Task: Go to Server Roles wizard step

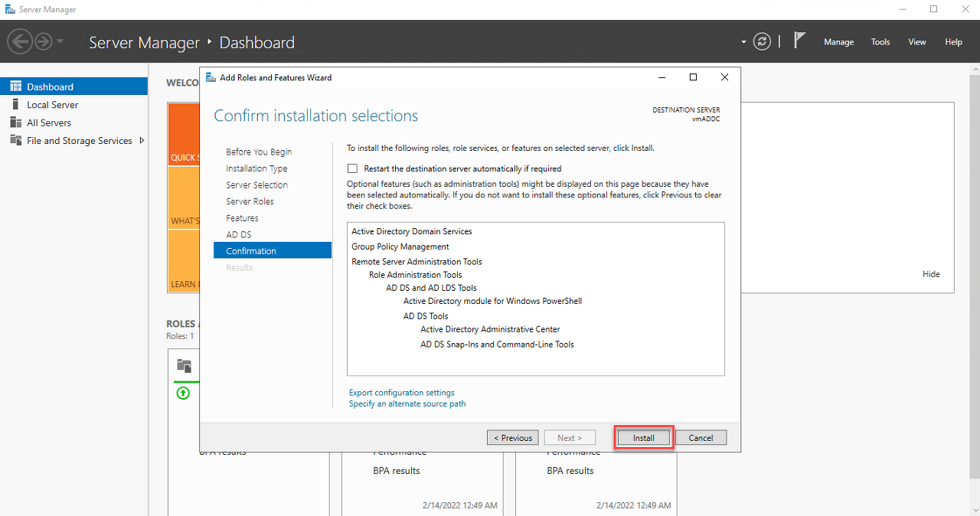Action: tap(250, 201)
